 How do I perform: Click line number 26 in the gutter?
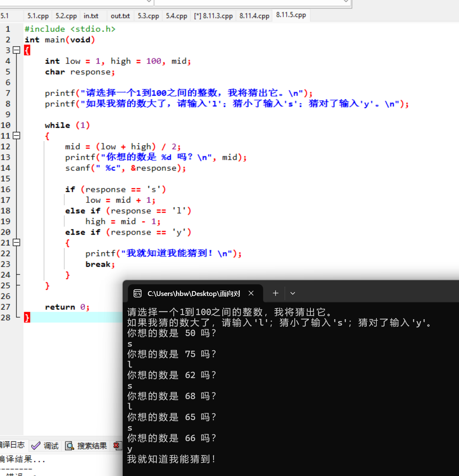(x=5, y=296)
